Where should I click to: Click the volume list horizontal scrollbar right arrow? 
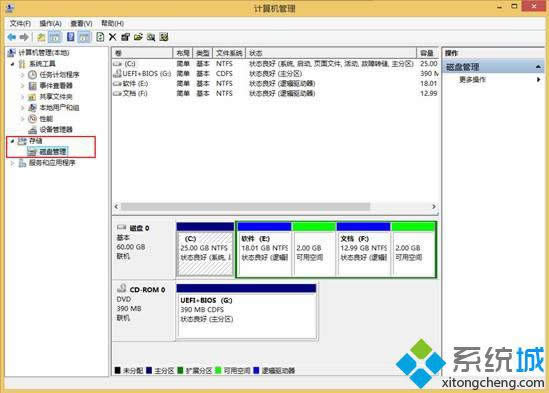(433, 207)
